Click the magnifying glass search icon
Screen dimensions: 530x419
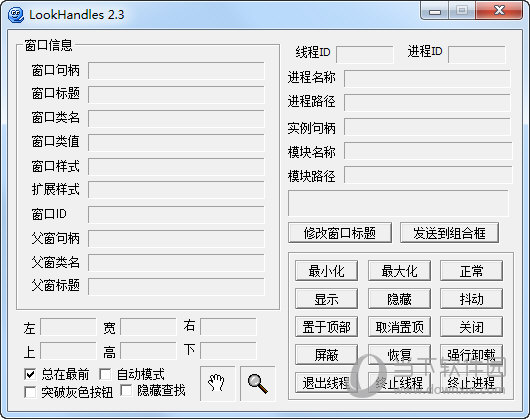tap(258, 384)
